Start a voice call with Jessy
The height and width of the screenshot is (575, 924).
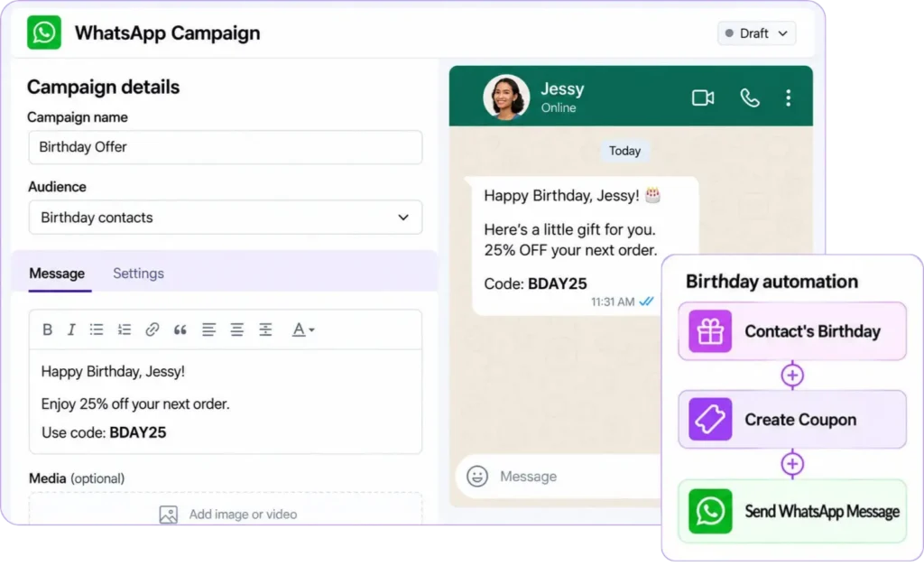tap(750, 97)
